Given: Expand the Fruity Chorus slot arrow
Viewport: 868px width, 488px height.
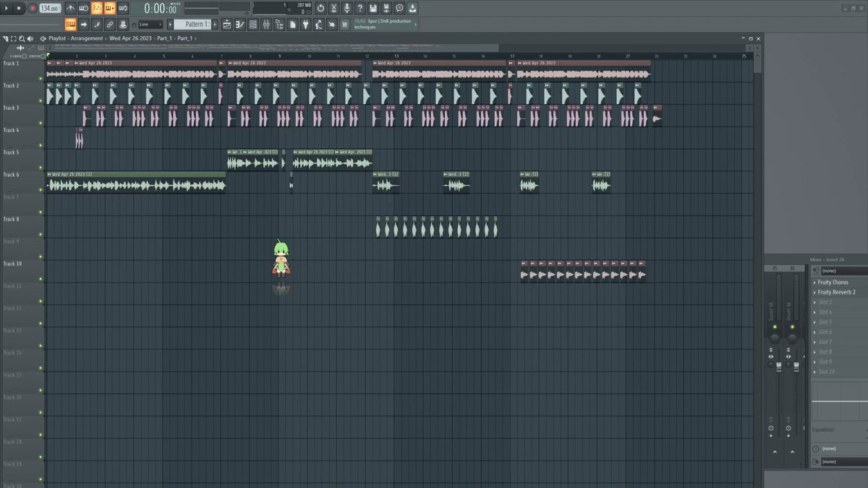Looking at the screenshot, I should click(814, 282).
